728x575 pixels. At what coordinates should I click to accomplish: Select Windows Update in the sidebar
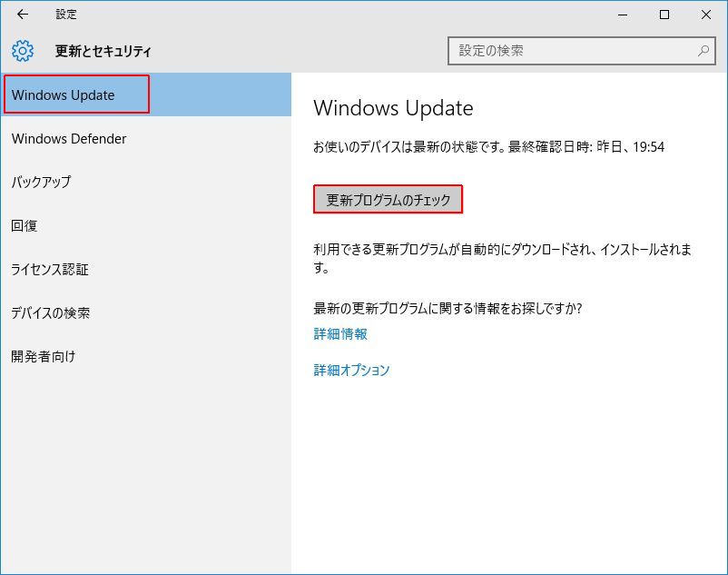146,94
